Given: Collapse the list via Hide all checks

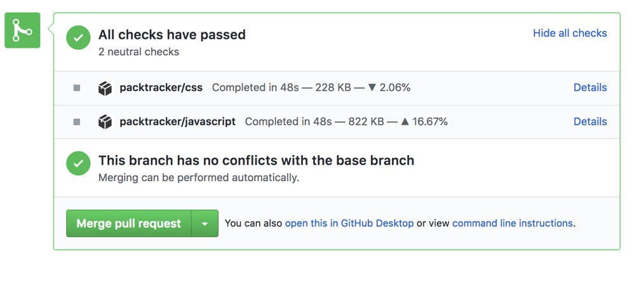Looking at the screenshot, I should click(x=570, y=33).
